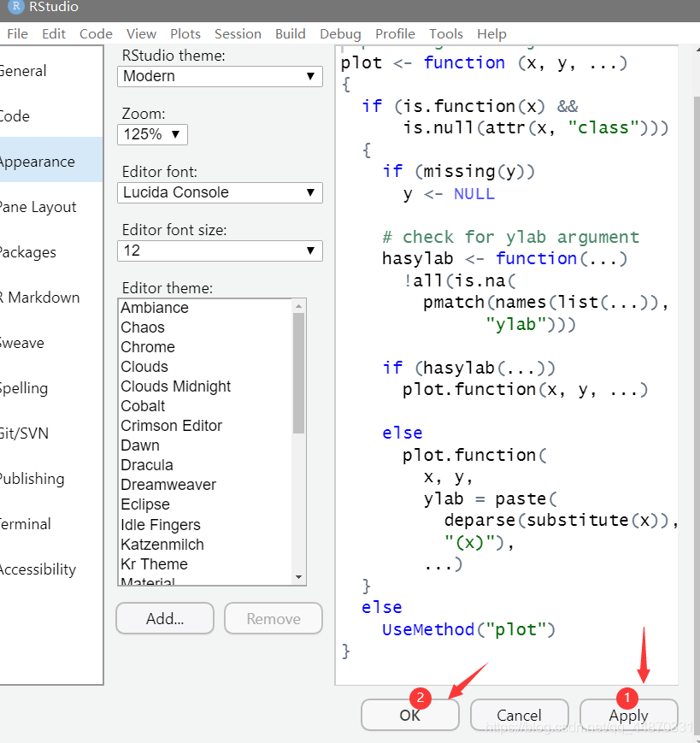Select Cobalt editor theme

[x=205, y=406]
